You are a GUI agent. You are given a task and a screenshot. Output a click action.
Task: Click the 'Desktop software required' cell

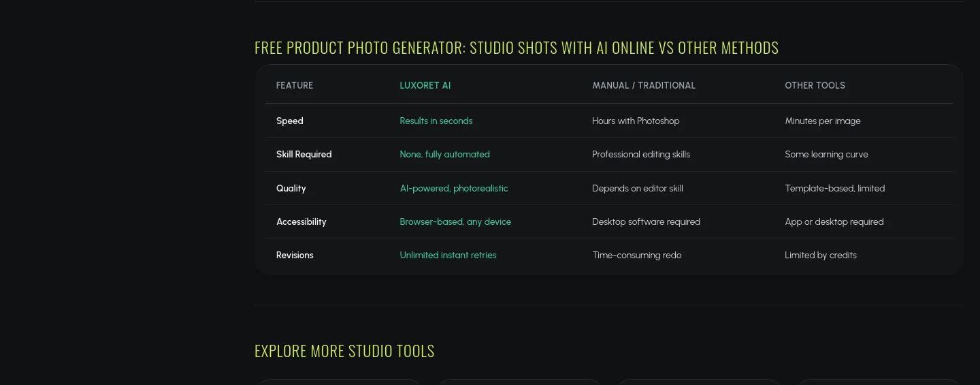coord(646,221)
